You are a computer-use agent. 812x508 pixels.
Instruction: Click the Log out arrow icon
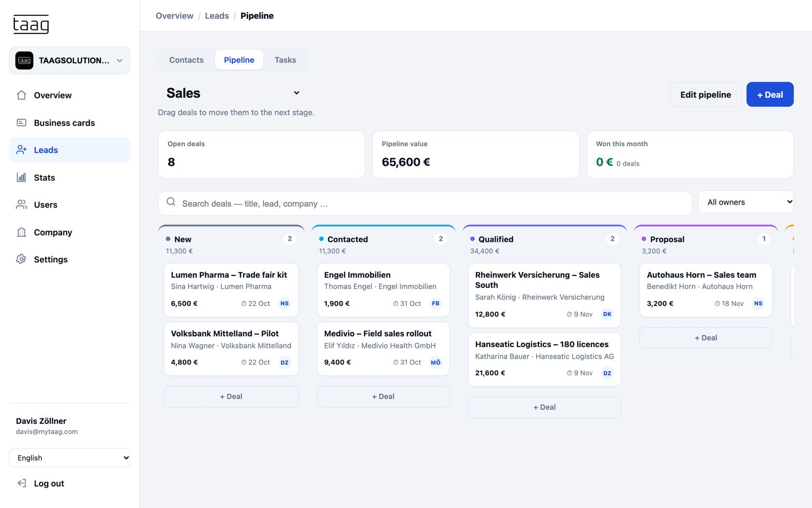click(x=21, y=483)
